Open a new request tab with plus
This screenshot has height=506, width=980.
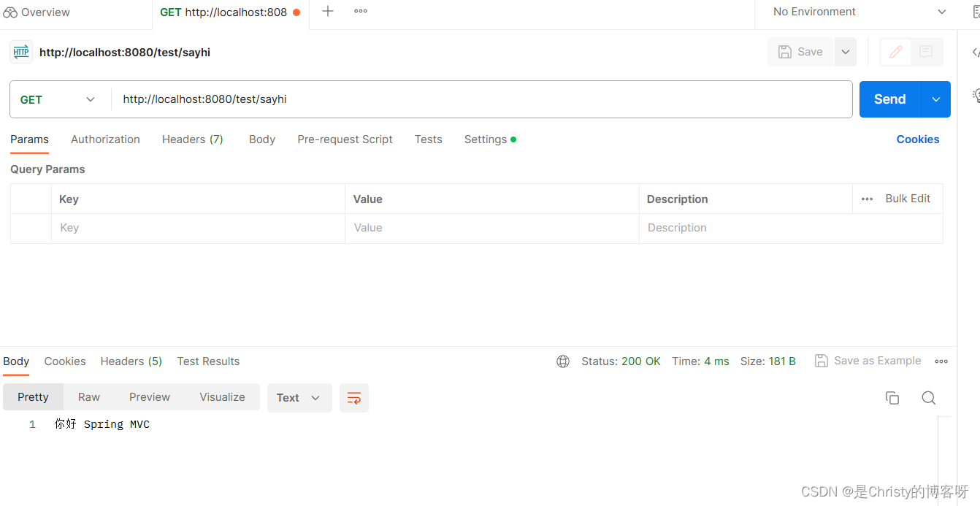coord(328,11)
